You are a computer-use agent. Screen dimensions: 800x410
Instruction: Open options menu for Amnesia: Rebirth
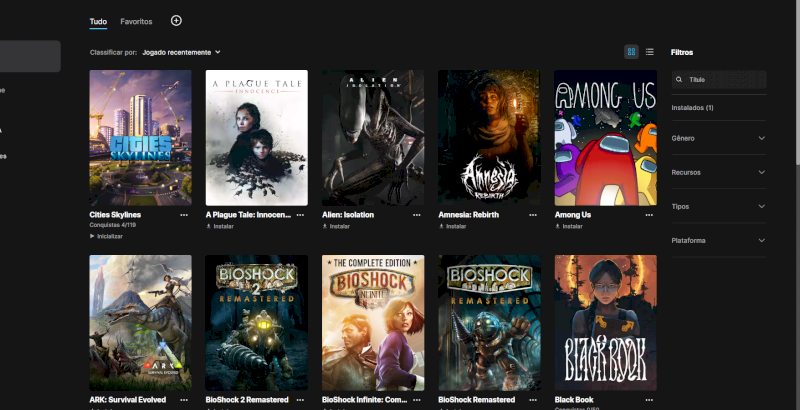click(x=533, y=215)
